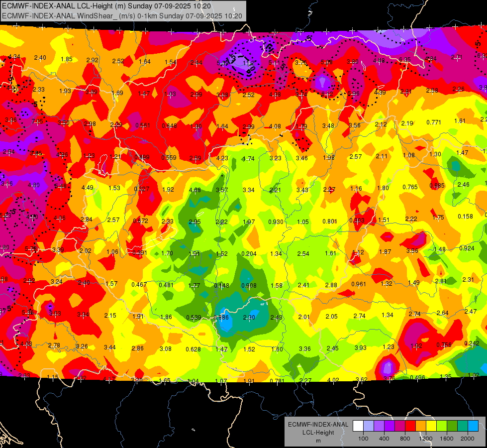Screen dimensions: 487x448
Task: Click the wind shear value 0.886
Action: pos(221,318)
